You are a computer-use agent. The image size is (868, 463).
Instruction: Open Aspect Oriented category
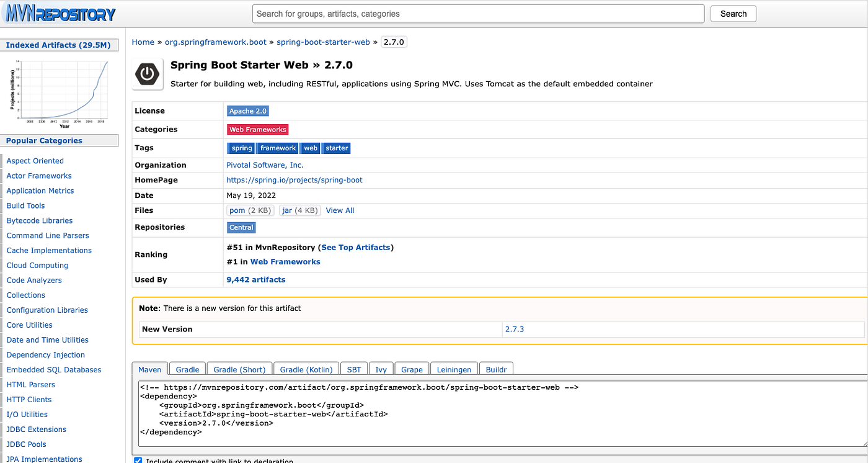tap(35, 161)
